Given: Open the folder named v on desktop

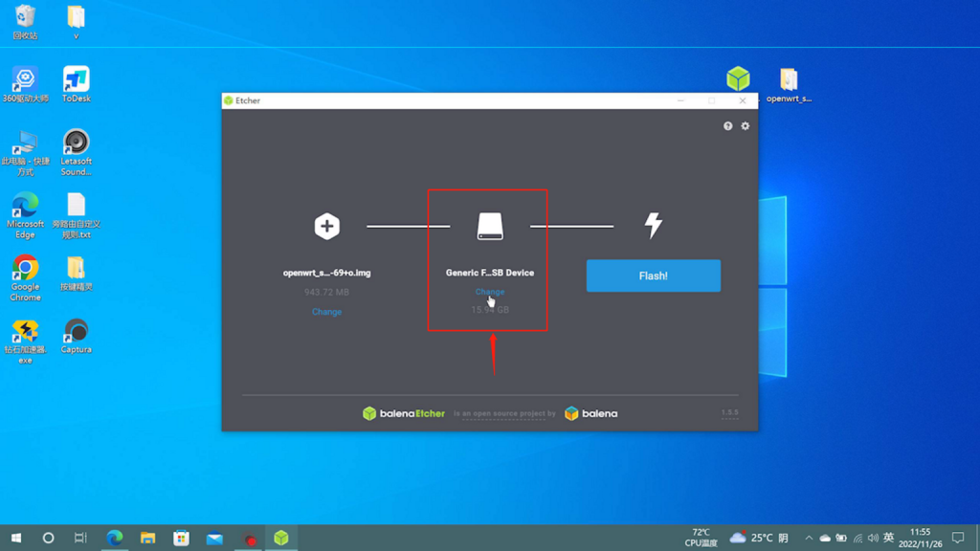Looking at the screenshot, I should pos(76,22).
